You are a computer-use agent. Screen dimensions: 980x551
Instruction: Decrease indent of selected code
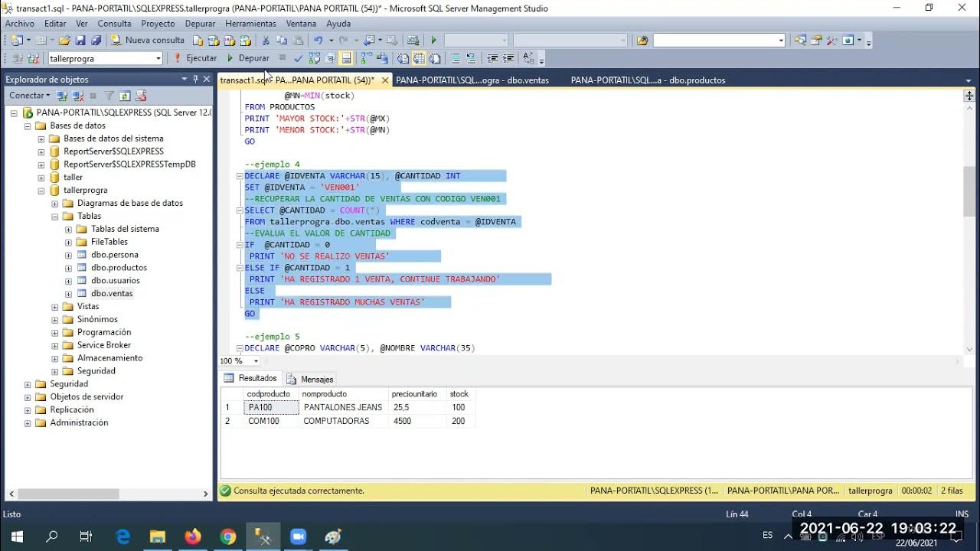[492, 58]
